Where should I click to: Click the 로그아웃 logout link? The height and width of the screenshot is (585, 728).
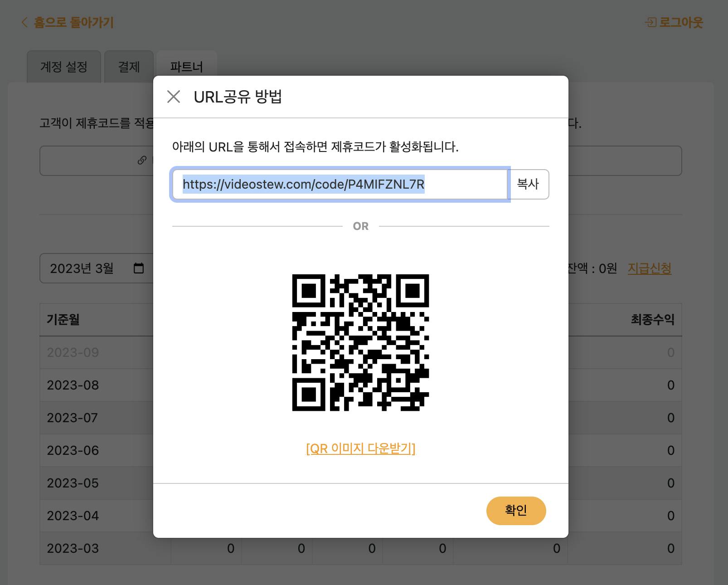681,22
